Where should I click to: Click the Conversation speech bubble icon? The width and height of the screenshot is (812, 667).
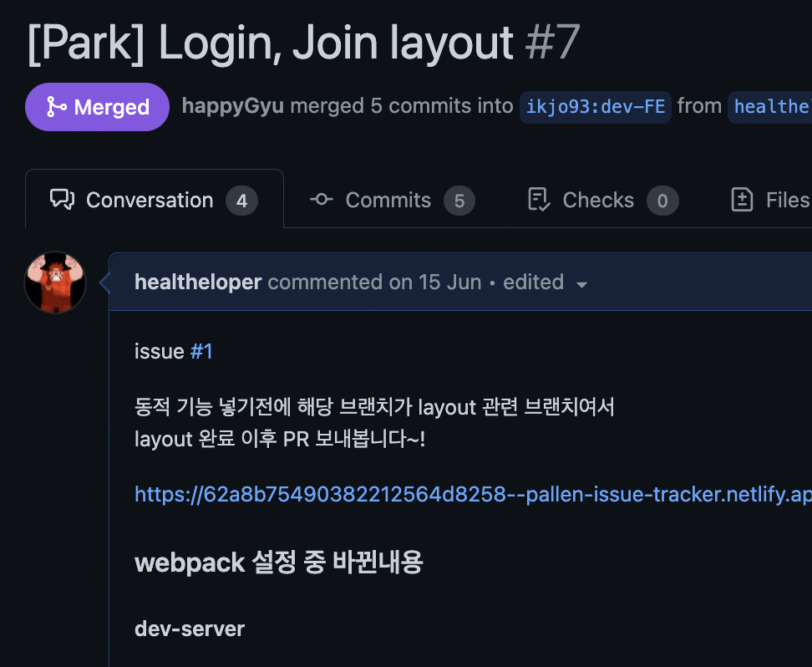click(62, 200)
